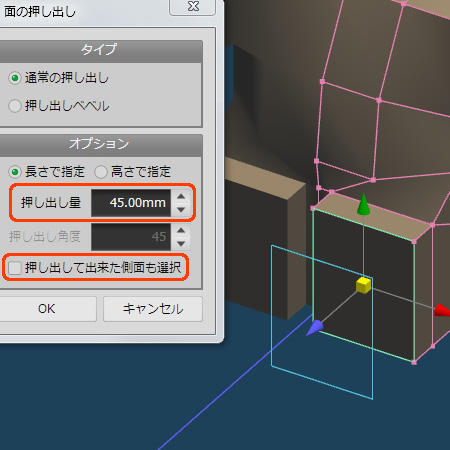Image resolution: width=450 pixels, height=450 pixels.
Task: Decrease 押し出し量 with down arrow
Action: 181,210
